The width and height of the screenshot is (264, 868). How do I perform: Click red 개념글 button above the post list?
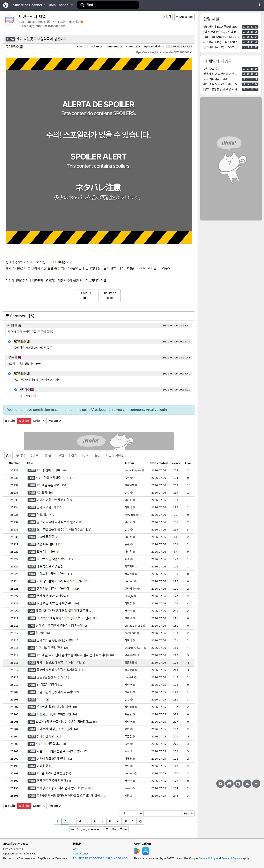24,421
